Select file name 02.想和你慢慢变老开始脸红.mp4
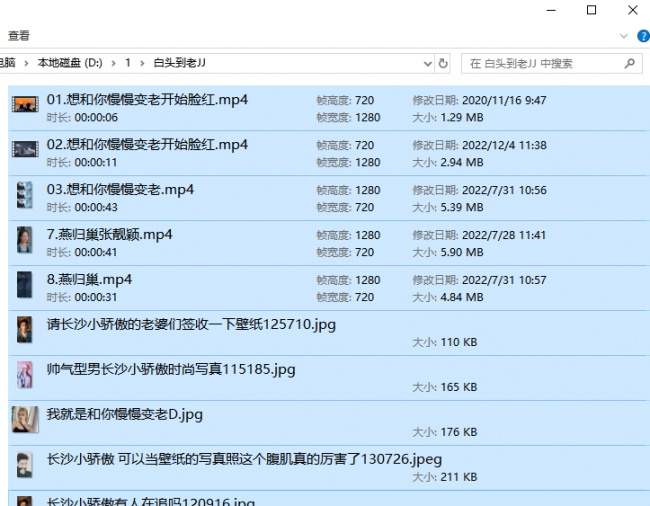 (x=147, y=145)
